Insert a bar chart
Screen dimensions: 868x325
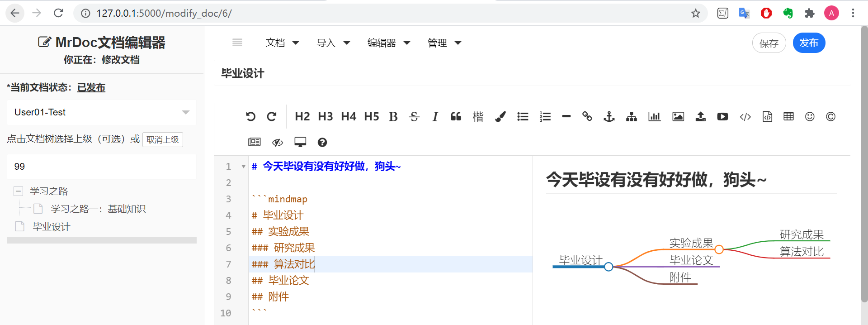[654, 116]
